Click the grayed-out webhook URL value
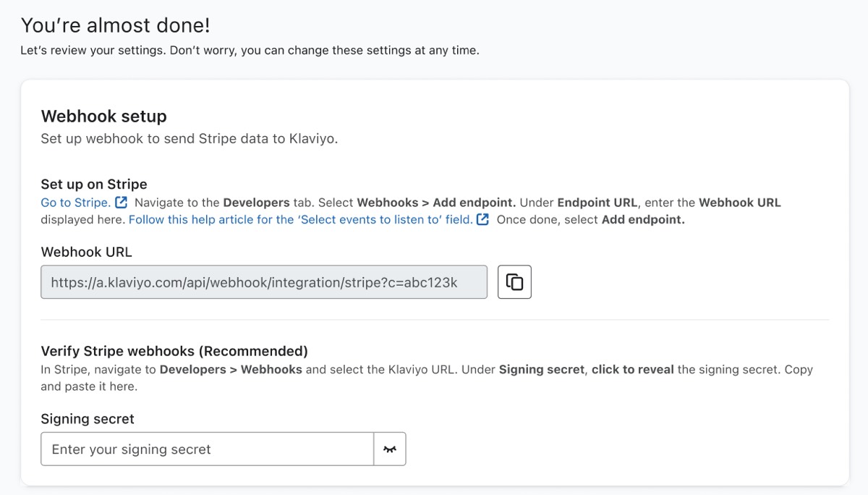The image size is (868, 495). tap(264, 282)
